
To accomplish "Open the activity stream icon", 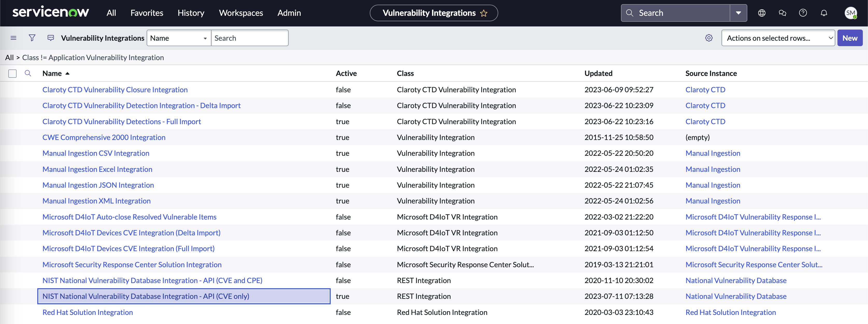I will coord(50,38).
